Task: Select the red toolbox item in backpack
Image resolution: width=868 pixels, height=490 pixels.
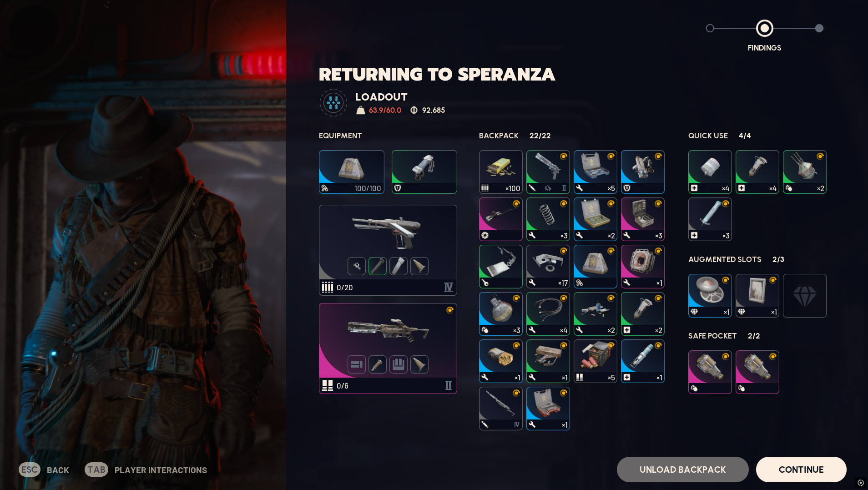Action: [548, 409]
